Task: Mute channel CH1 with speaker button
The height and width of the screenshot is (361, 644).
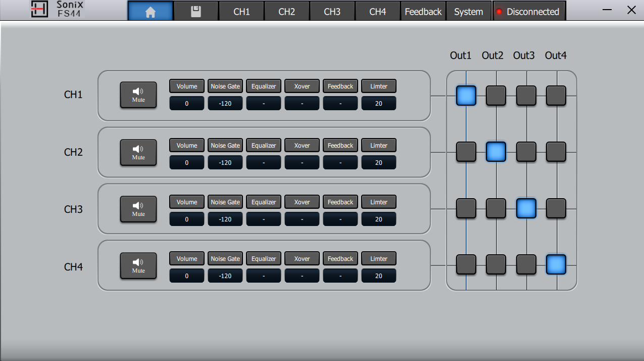Action: 138,95
